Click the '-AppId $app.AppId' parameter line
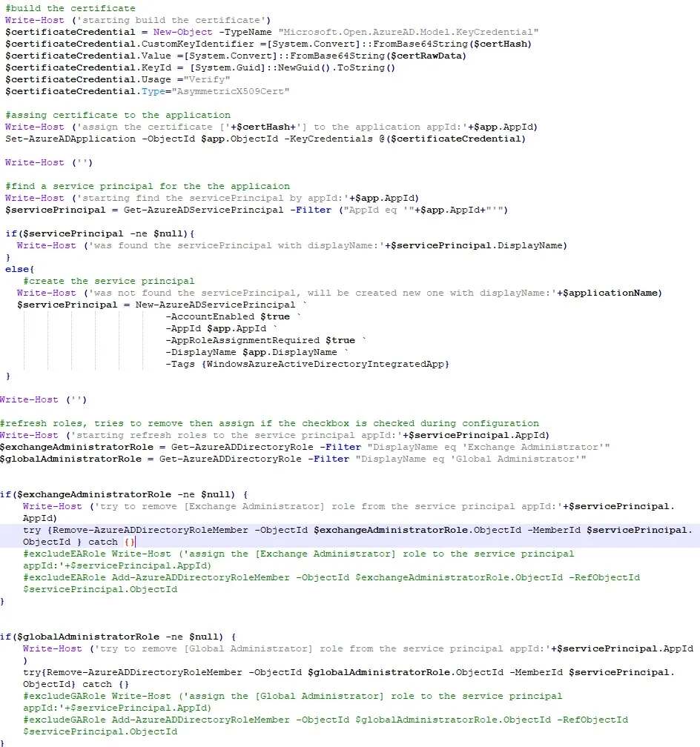This screenshot has width=700, height=747. (221, 329)
